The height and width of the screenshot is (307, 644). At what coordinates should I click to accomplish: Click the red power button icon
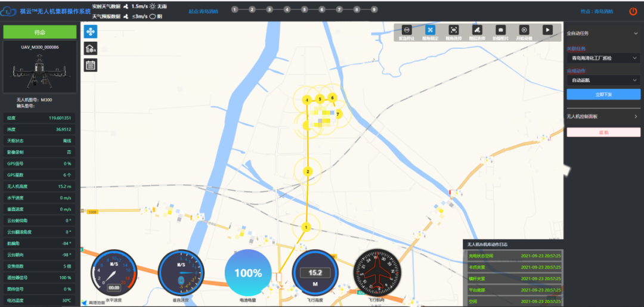click(633, 11)
